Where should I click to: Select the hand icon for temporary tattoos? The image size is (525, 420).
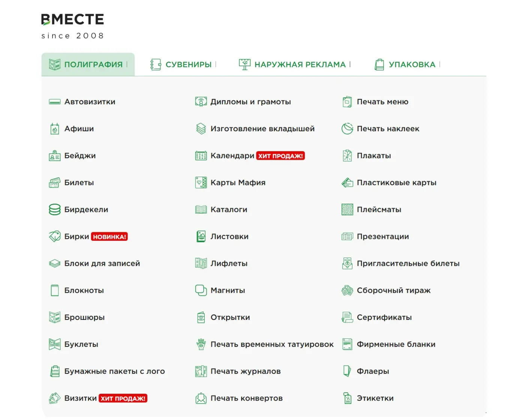click(x=201, y=344)
